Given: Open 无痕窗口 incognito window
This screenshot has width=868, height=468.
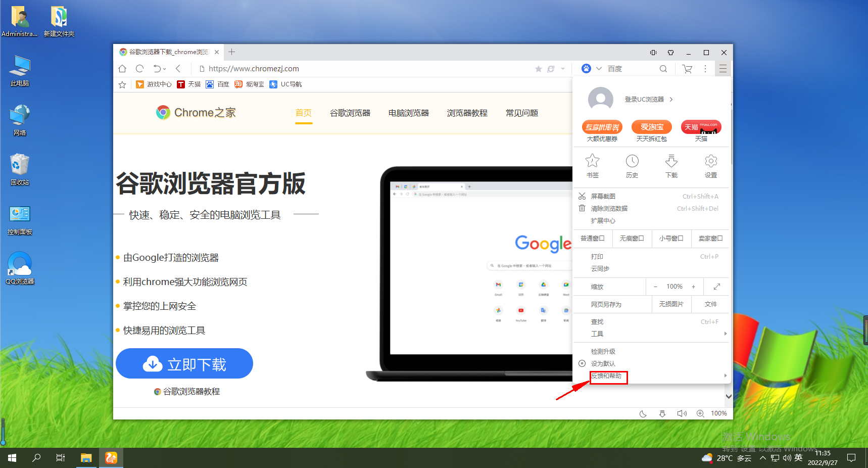Looking at the screenshot, I should coord(632,238).
